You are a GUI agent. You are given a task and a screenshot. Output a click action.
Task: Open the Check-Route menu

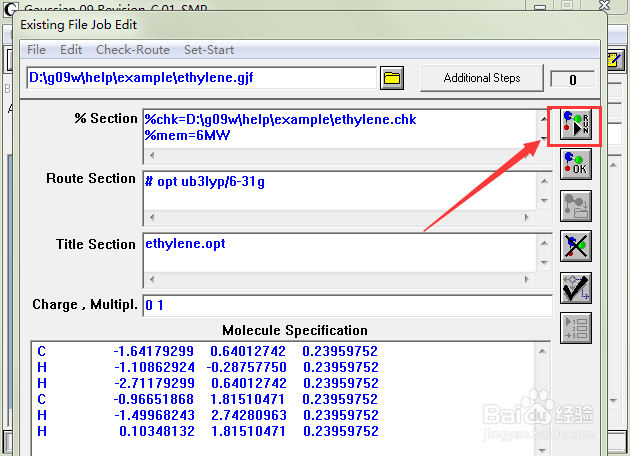(x=133, y=50)
